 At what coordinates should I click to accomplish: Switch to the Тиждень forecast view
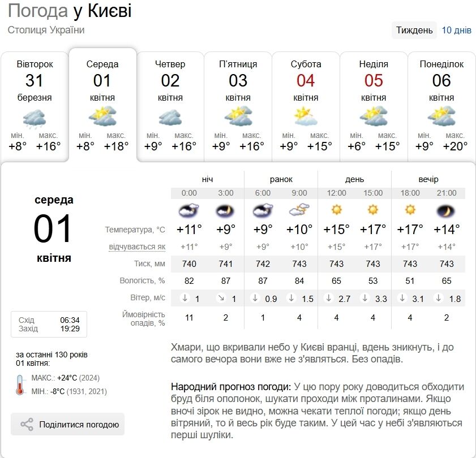tap(414, 30)
